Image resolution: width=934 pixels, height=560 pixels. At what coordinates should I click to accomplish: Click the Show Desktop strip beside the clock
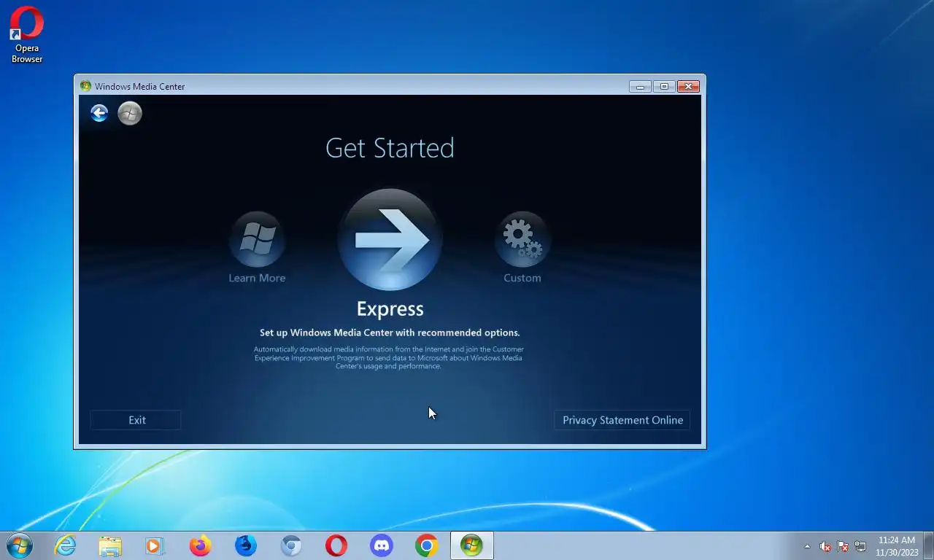(x=929, y=545)
